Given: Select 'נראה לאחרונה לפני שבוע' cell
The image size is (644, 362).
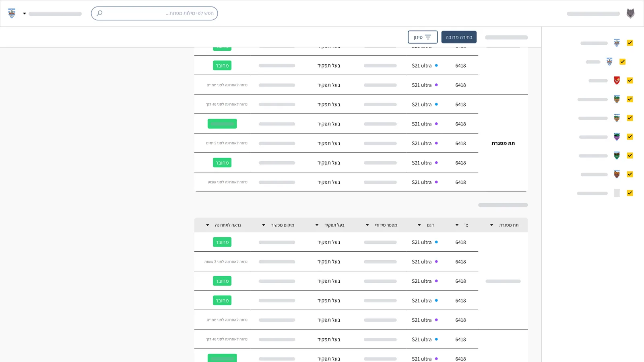Looking at the screenshot, I should coord(227,182).
